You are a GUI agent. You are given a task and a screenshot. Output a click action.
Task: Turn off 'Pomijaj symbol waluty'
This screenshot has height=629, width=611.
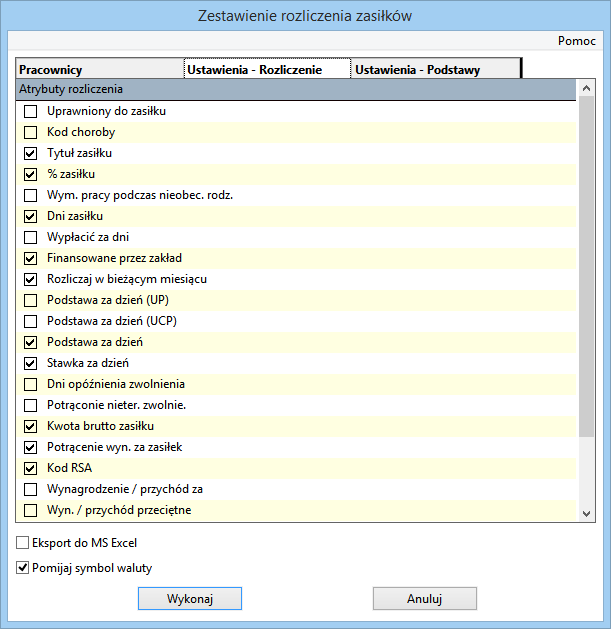pos(23,568)
